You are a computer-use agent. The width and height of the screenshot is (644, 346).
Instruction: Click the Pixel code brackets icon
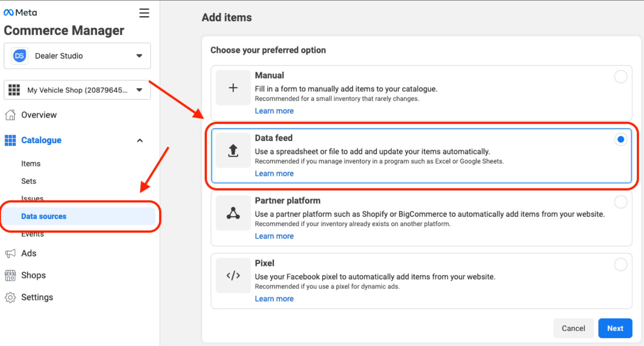[233, 276]
